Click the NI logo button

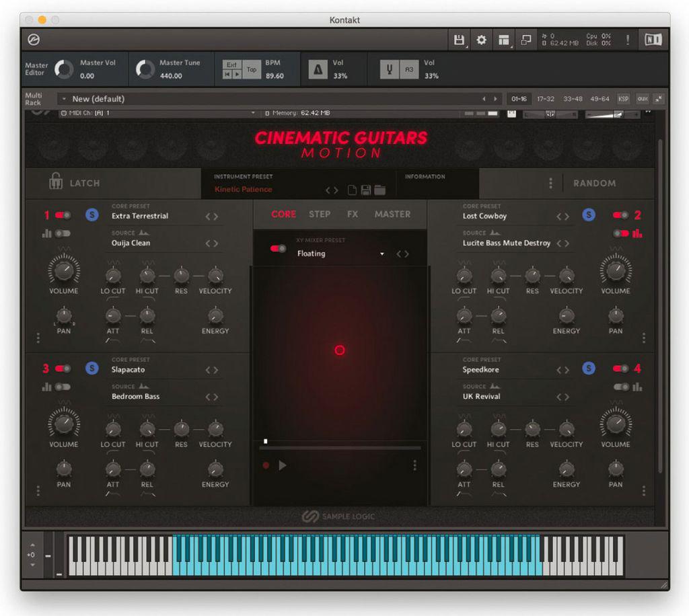(653, 40)
